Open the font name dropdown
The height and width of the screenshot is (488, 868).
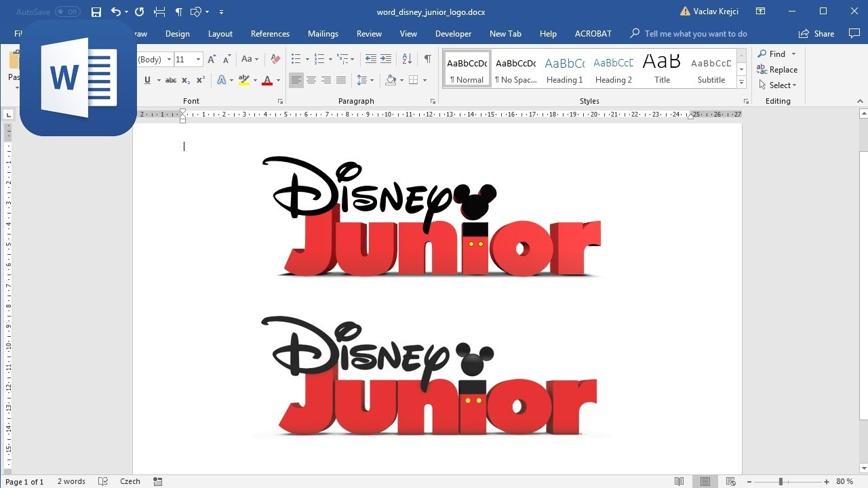(x=169, y=60)
